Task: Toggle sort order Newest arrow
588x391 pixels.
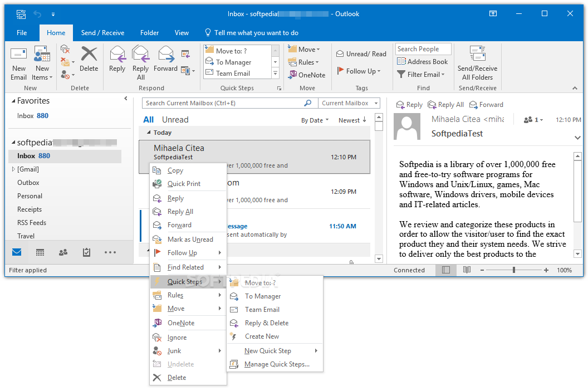Action: pos(352,120)
